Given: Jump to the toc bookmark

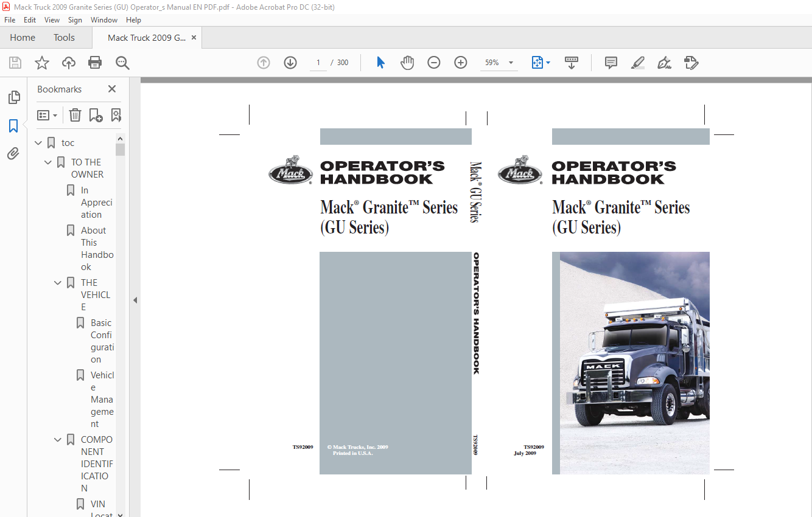Looking at the screenshot, I should [68, 143].
